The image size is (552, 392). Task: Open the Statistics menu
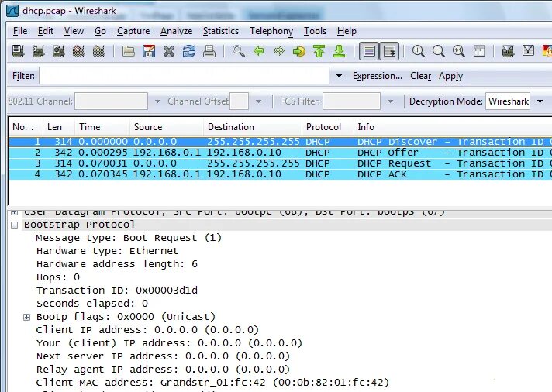(x=221, y=31)
